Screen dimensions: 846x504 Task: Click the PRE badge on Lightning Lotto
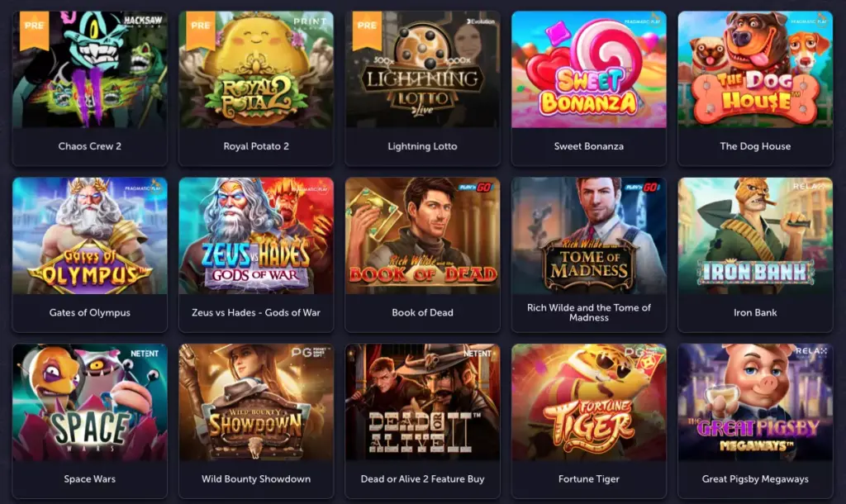point(367,29)
